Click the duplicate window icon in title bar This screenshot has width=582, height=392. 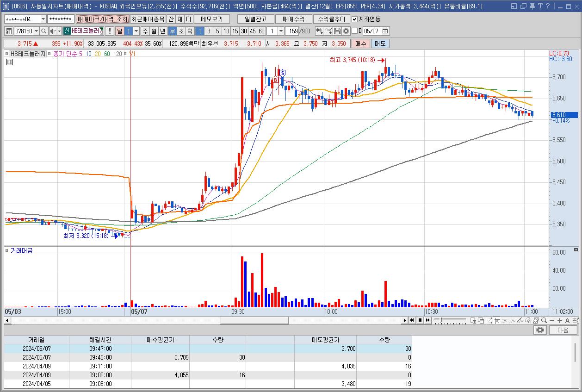pos(523,6)
